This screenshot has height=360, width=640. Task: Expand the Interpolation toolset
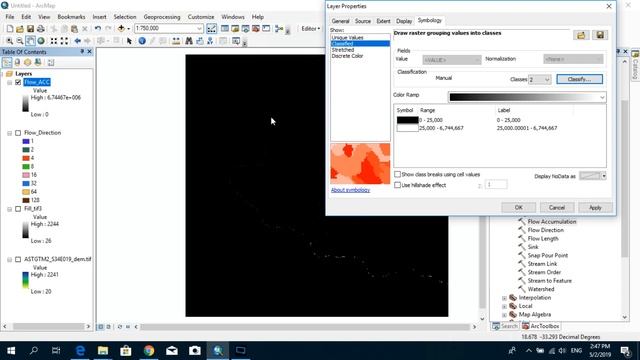504,298
